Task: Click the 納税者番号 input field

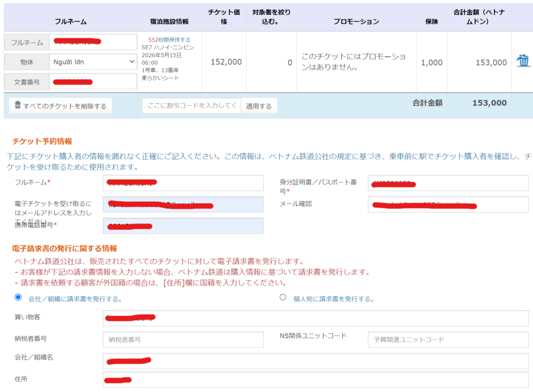Action: point(183,339)
